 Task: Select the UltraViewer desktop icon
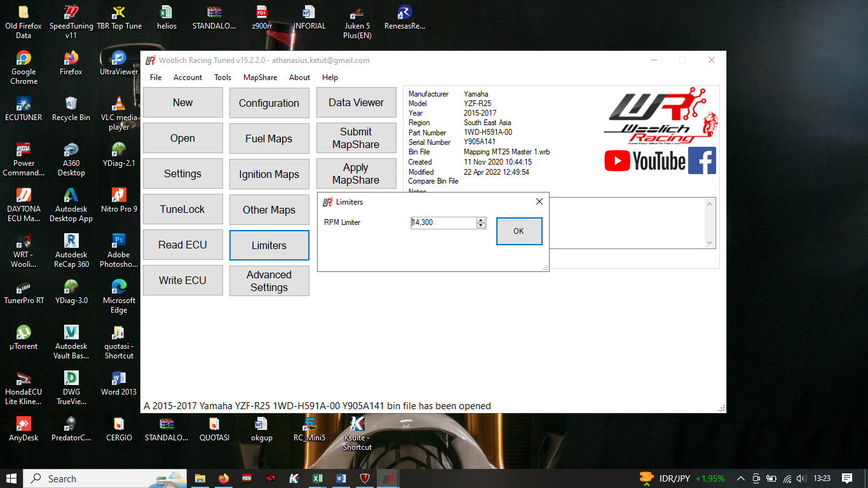pyautogui.click(x=119, y=62)
